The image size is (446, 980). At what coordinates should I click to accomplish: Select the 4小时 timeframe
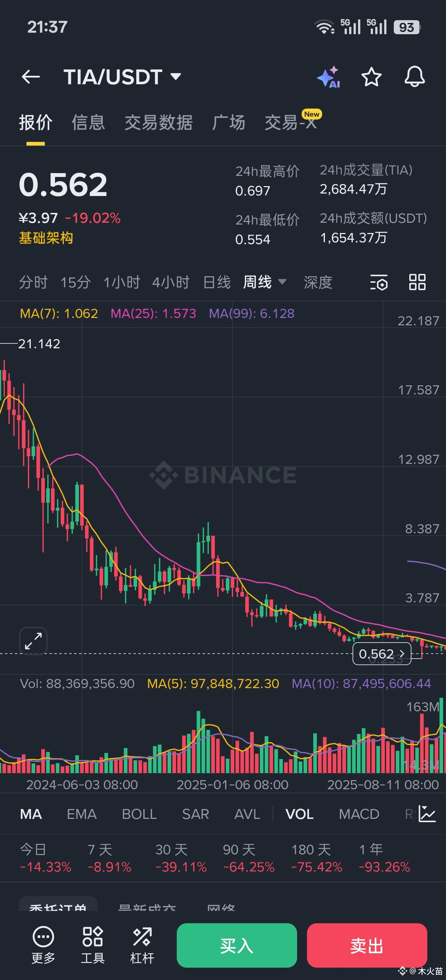[x=171, y=282]
